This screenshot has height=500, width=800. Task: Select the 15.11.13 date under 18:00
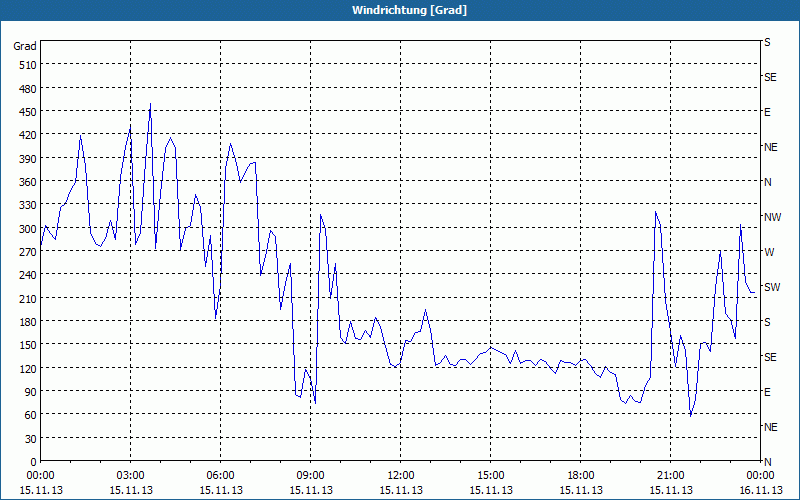[581, 490]
